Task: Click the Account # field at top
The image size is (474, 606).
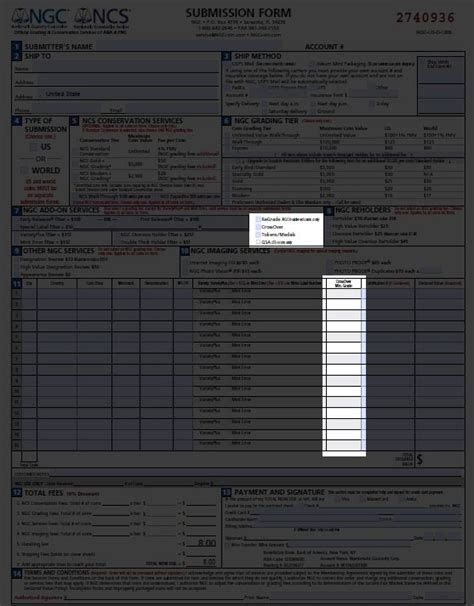Action: [404, 46]
